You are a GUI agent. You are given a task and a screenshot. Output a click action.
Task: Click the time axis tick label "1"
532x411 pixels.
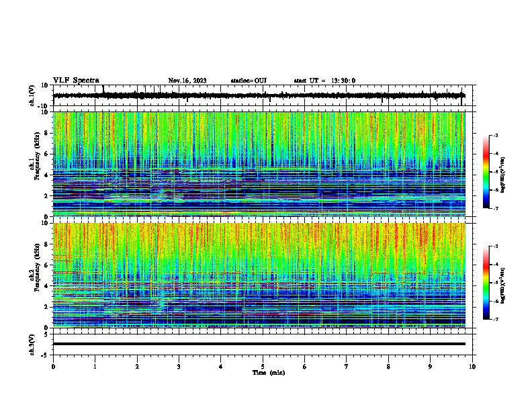(95, 367)
